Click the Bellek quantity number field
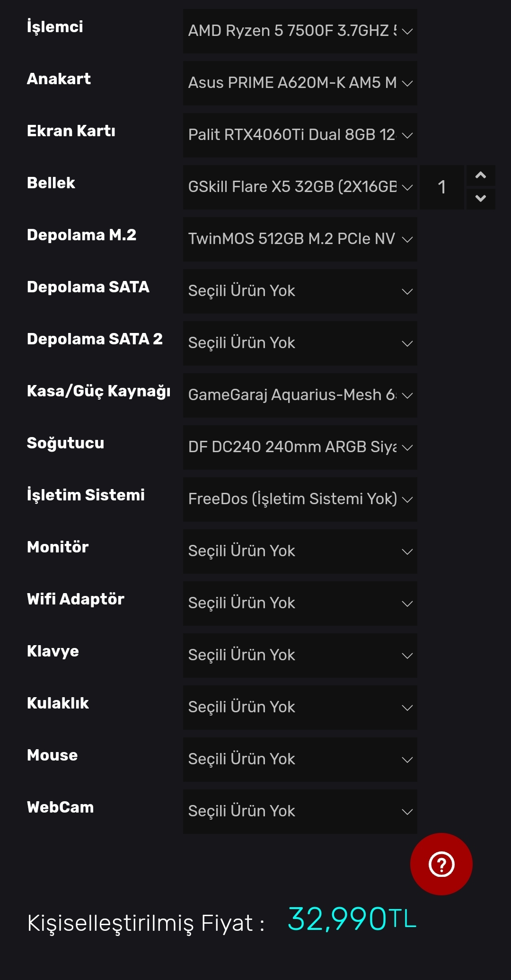This screenshot has width=511, height=980. click(441, 187)
